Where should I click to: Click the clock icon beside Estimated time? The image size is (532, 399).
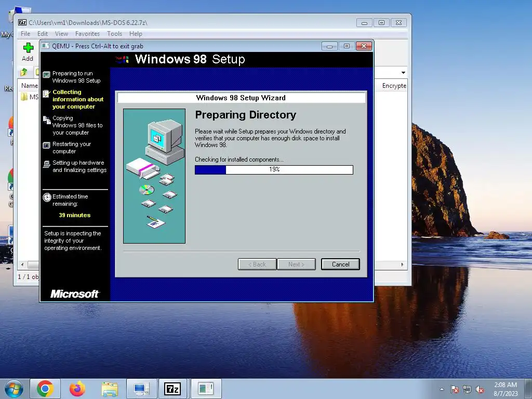pyautogui.click(x=47, y=197)
